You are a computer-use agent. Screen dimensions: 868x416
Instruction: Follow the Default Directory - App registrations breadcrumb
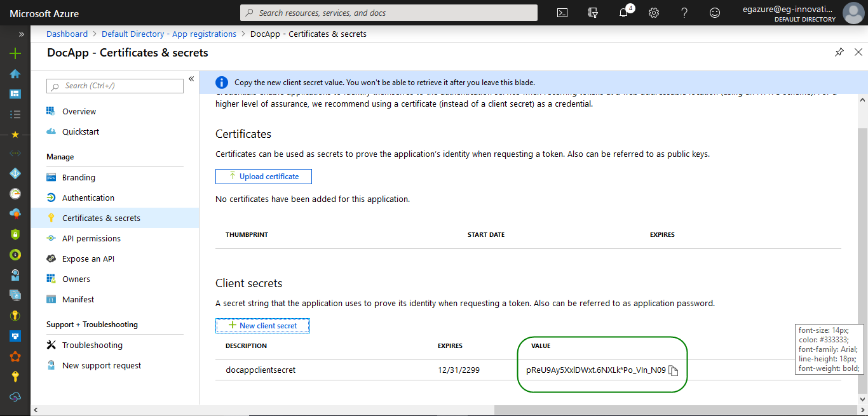pyautogui.click(x=169, y=34)
